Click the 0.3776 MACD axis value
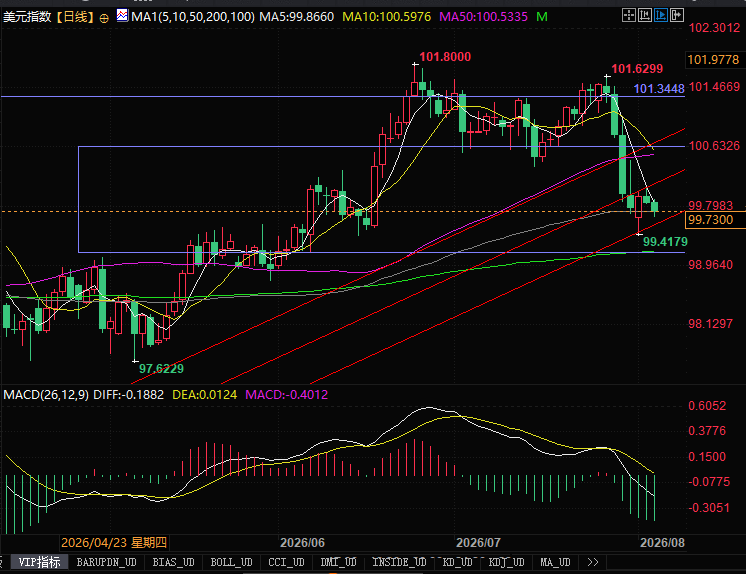The image size is (746, 574). [x=707, y=431]
